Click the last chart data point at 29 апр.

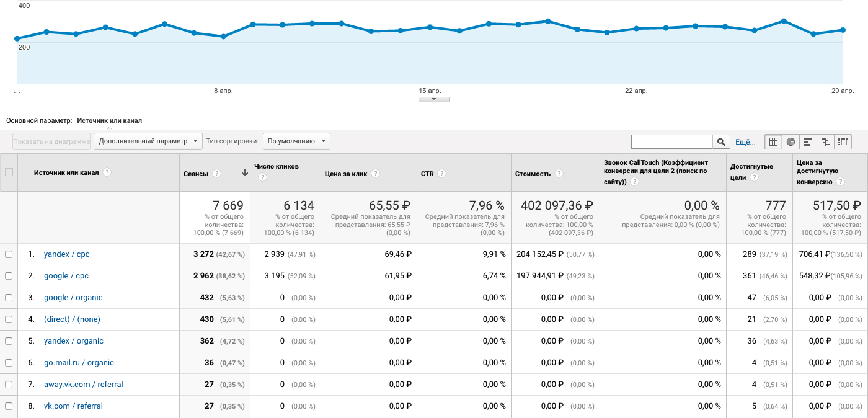pyautogui.click(x=843, y=30)
